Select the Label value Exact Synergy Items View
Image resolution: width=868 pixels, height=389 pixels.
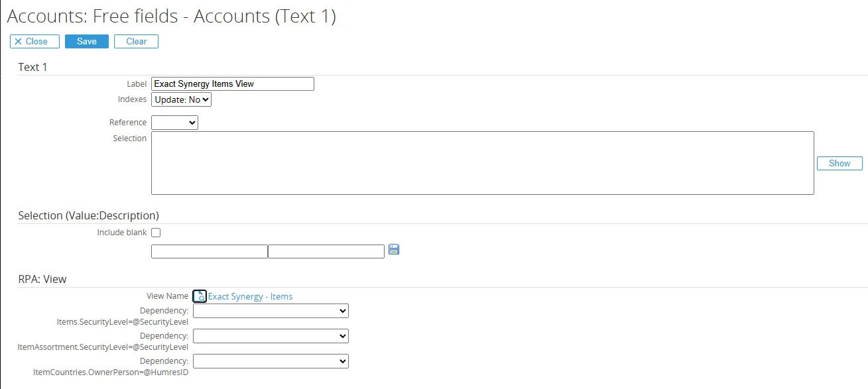pos(232,83)
